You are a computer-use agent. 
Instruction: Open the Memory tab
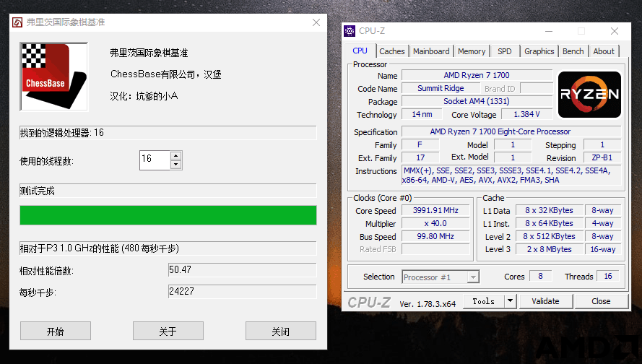point(472,51)
